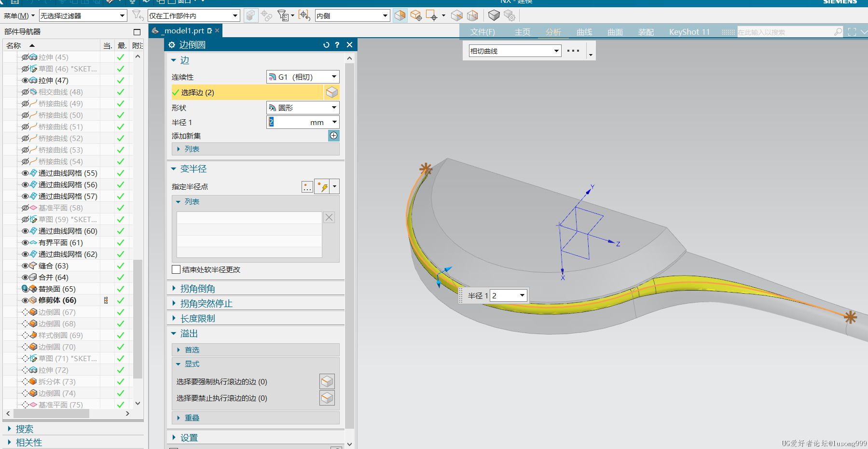Expand the 拐角突然停止 section
Viewport: 868px width, 449px height.
pyautogui.click(x=174, y=304)
